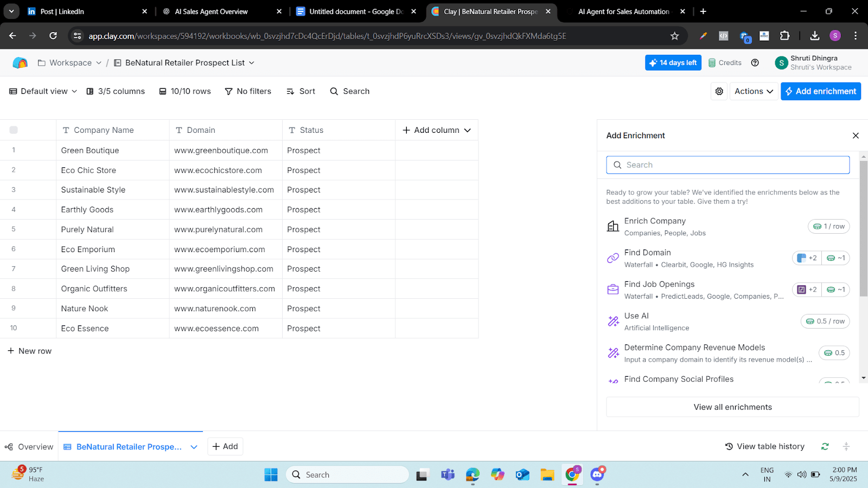Click the Sort toolbar option
This screenshot has width=868, height=488.
pos(301,92)
